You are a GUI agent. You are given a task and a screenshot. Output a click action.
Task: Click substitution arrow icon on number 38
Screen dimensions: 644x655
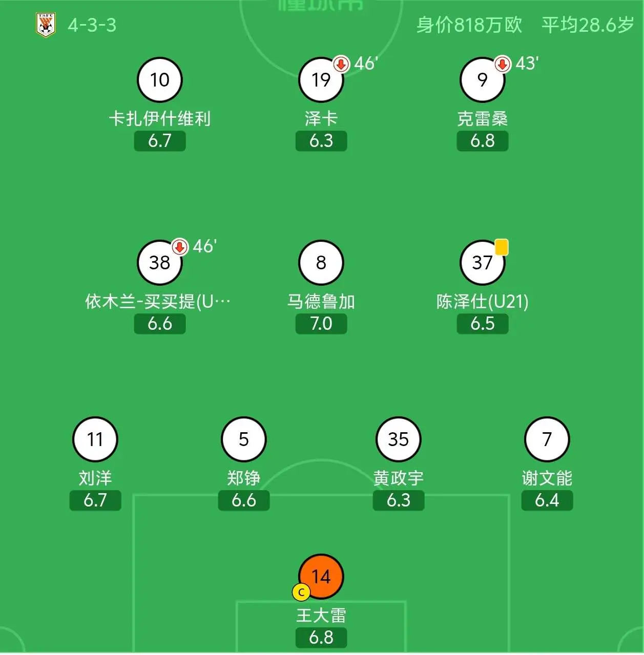pos(179,247)
